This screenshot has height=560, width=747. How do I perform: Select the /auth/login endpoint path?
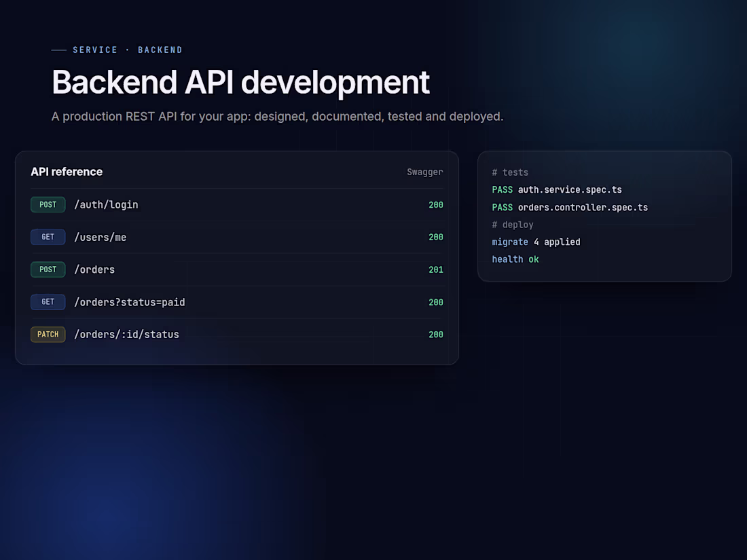click(106, 205)
